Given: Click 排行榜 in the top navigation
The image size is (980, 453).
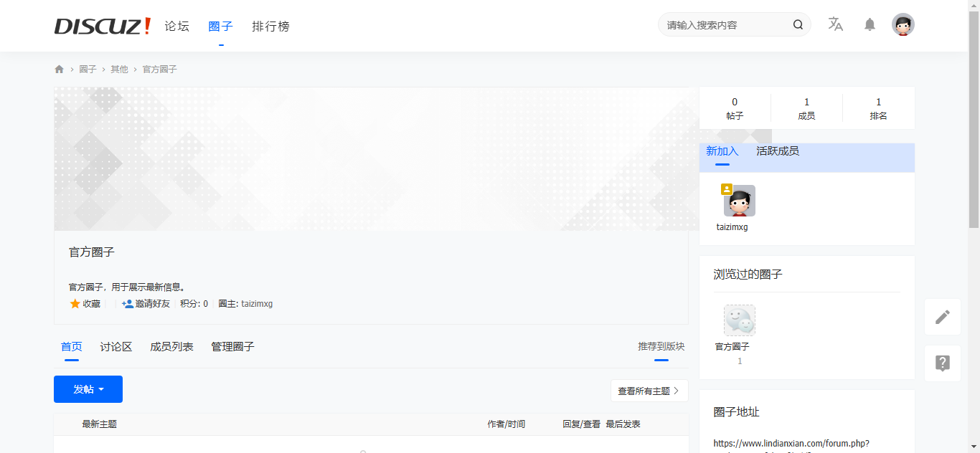Looking at the screenshot, I should [270, 27].
